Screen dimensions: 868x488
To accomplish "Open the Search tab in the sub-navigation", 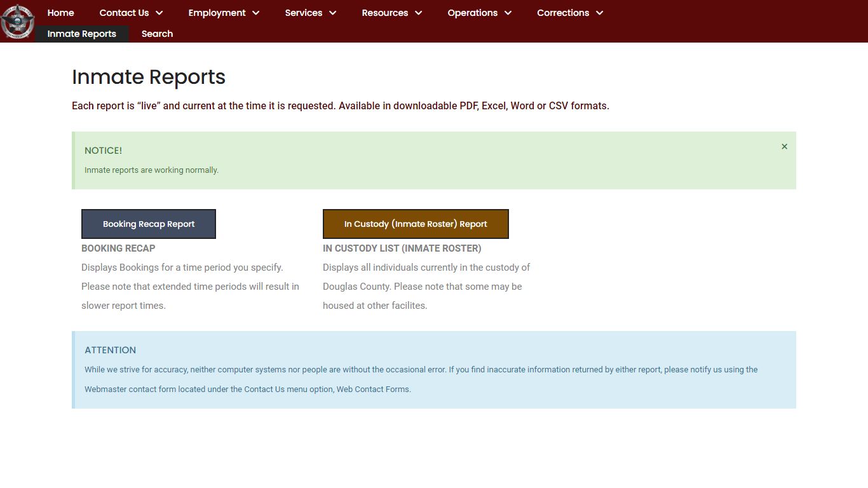I will (157, 34).
